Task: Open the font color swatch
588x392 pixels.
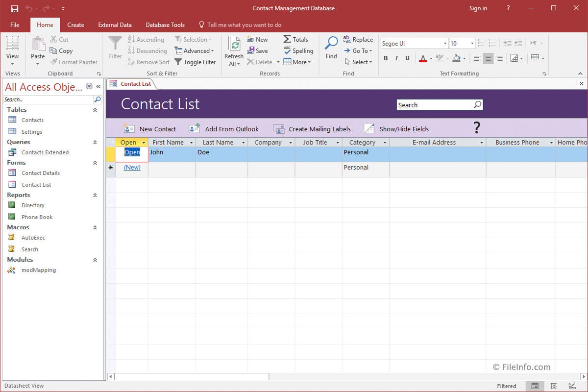Action: tap(423, 58)
